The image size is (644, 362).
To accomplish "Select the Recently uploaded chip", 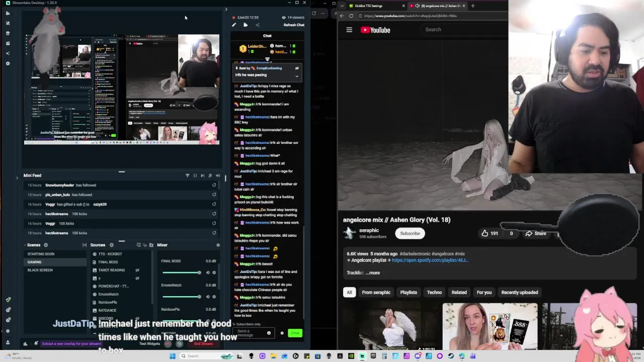I will (x=520, y=292).
